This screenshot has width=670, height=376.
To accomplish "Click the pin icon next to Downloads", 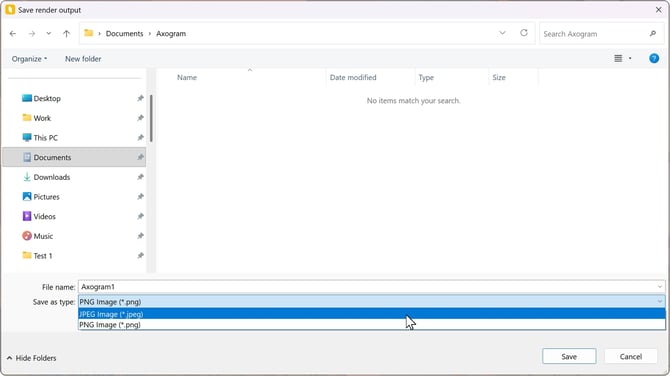I will click(140, 177).
